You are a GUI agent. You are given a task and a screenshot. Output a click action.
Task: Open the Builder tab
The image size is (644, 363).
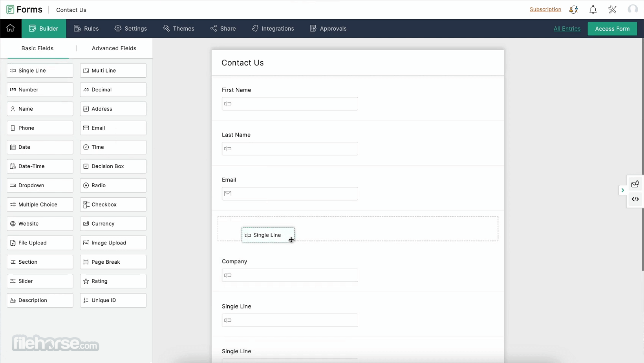[x=44, y=28]
